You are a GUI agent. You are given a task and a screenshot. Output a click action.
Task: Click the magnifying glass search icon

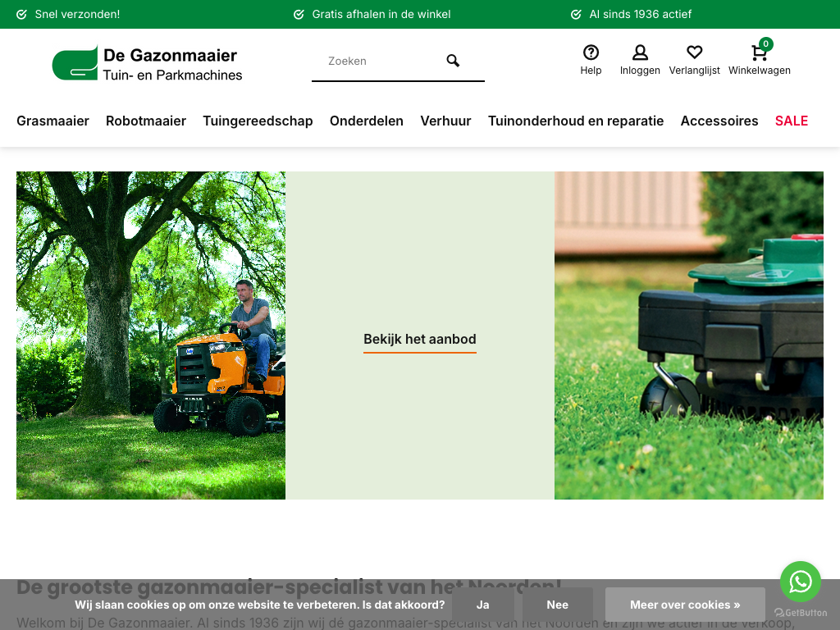[x=453, y=61]
